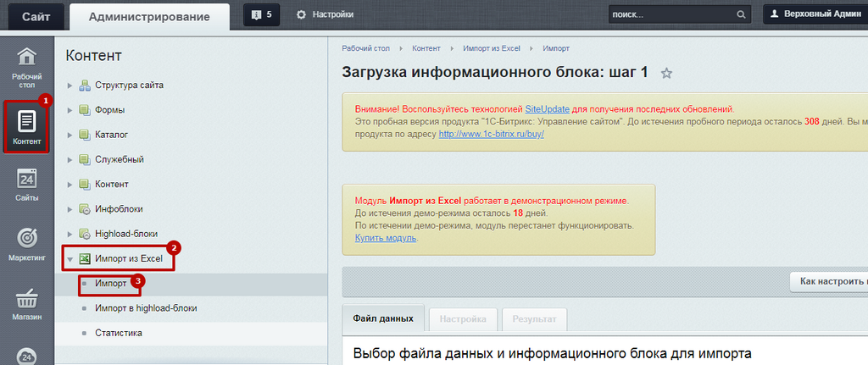Image resolution: width=868 pixels, height=365 pixels.
Task: Expand Структура сайта tree node
Action: (70, 86)
